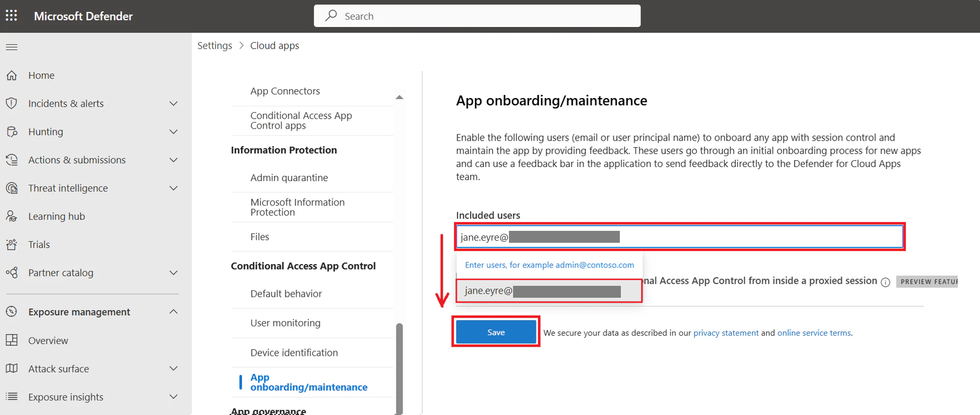Click the Learning hub icon
This screenshot has width=980, height=415.
coord(11,216)
